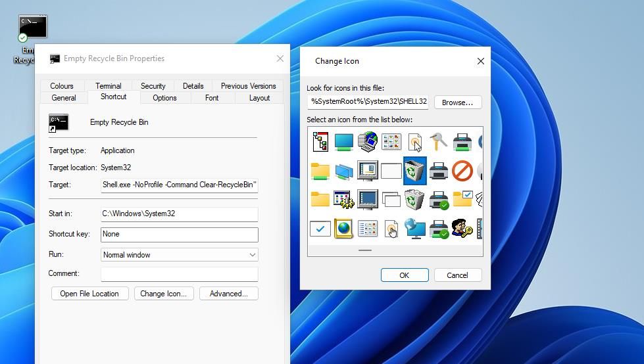
Task: Select the blue checkmark box icon
Action: 320,229
